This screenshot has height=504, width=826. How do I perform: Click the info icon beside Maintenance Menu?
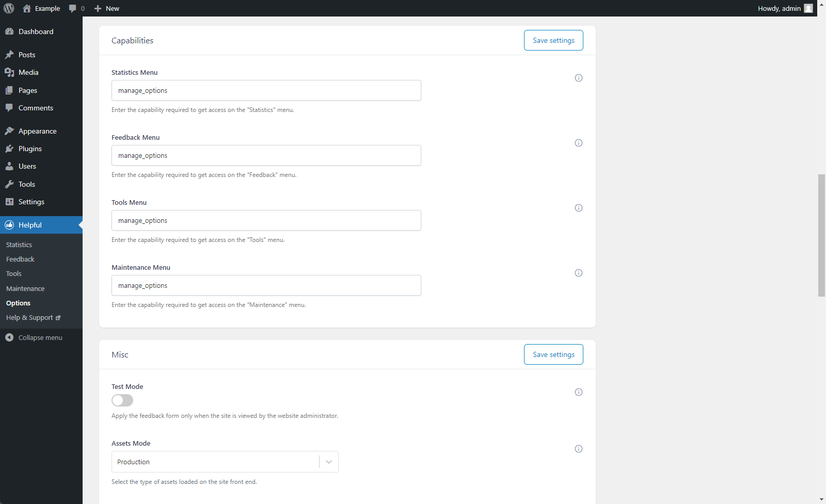pos(579,273)
